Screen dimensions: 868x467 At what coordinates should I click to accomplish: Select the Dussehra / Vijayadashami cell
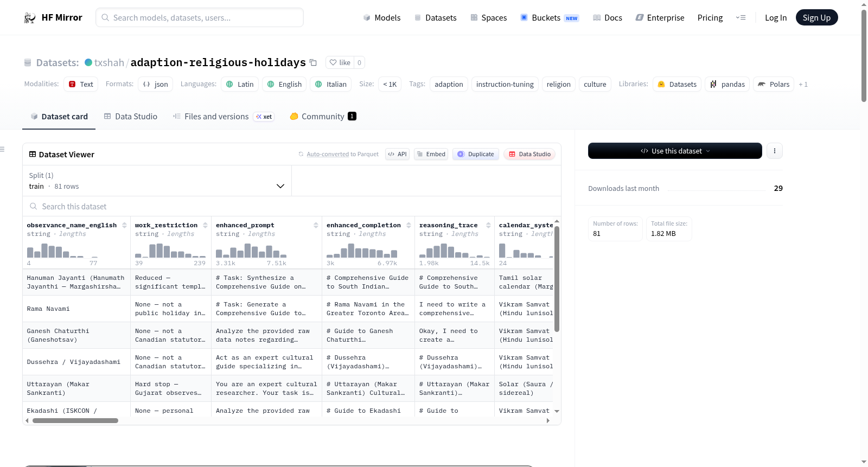pos(76,362)
